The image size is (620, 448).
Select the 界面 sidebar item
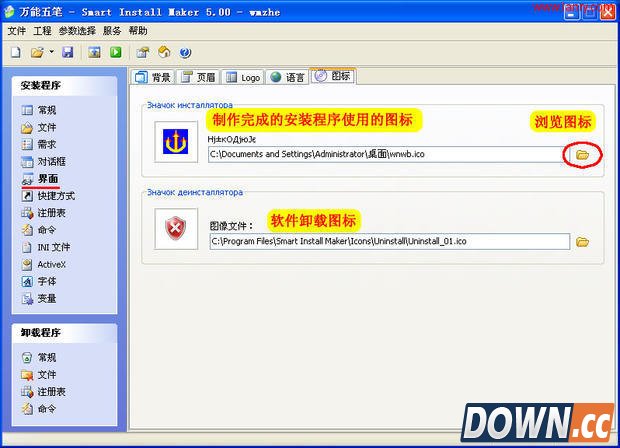(x=40, y=179)
